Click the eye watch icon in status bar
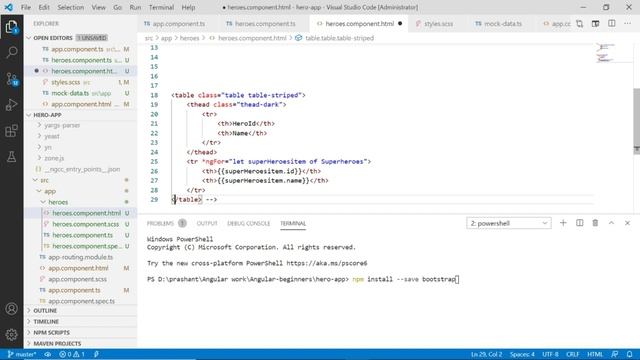This screenshot has width=640, height=360. tap(48, 354)
